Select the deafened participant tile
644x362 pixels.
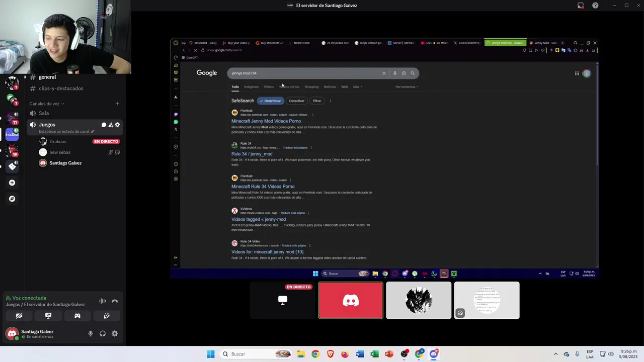click(487, 300)
